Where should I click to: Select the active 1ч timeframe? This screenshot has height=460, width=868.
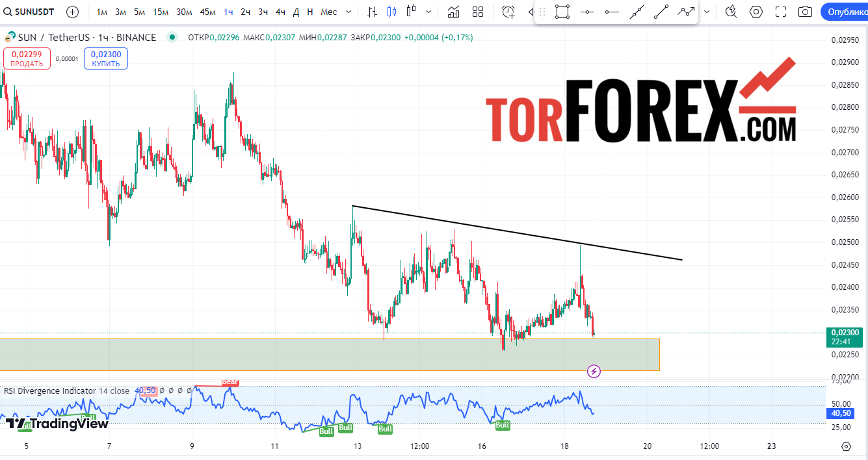229,12
